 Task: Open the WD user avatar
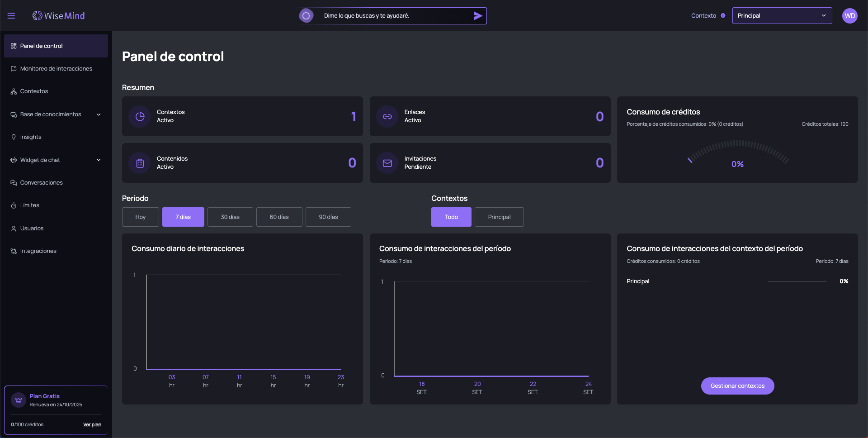click(x=849, y=16)
